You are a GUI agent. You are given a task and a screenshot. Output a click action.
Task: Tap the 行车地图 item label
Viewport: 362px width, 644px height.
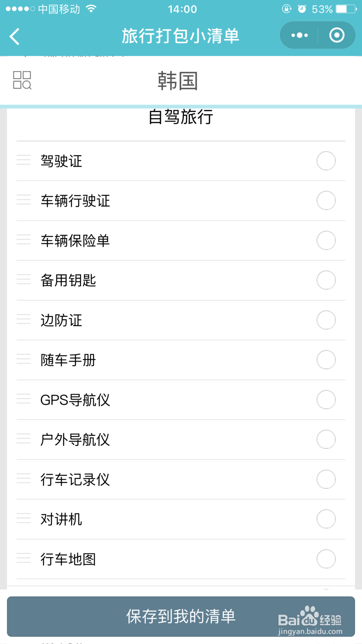pos(68,559)
